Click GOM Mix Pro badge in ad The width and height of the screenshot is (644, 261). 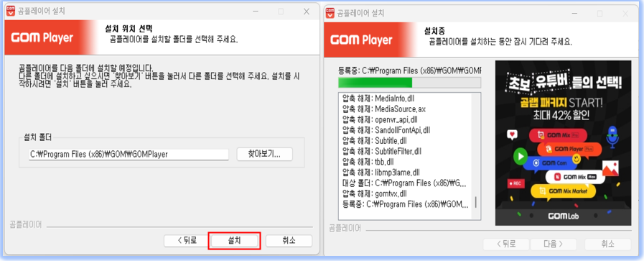click(x=558, y=135)
